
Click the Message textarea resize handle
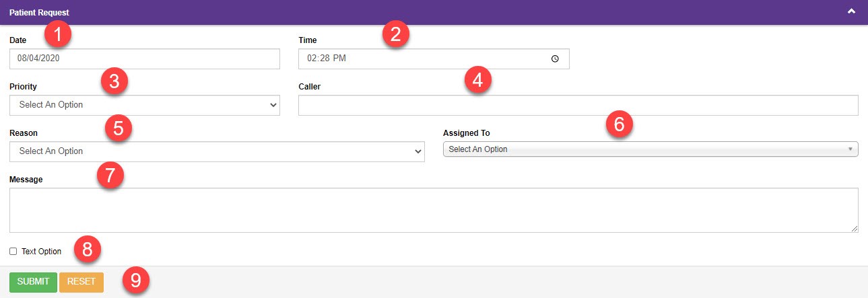[855, 229]
